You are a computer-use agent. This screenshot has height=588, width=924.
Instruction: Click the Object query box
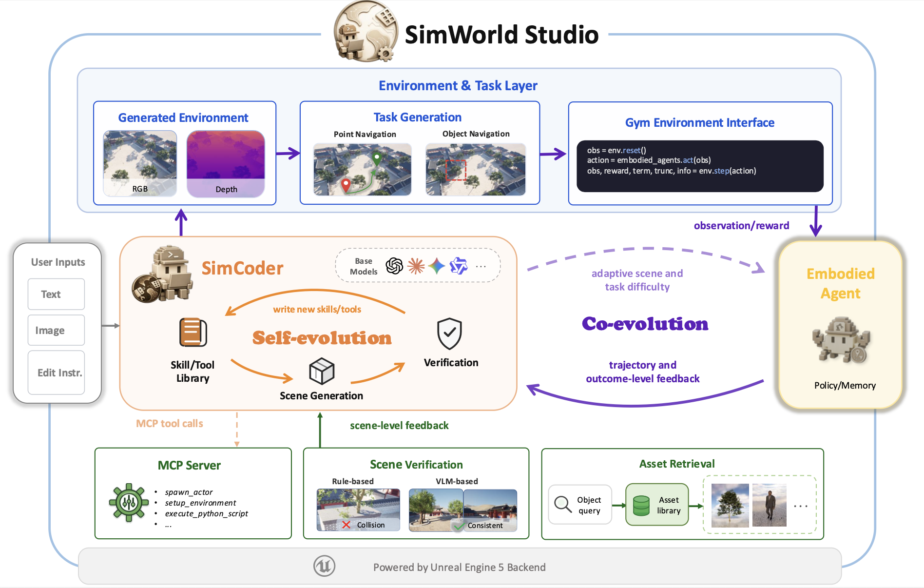tap(579, 505)
